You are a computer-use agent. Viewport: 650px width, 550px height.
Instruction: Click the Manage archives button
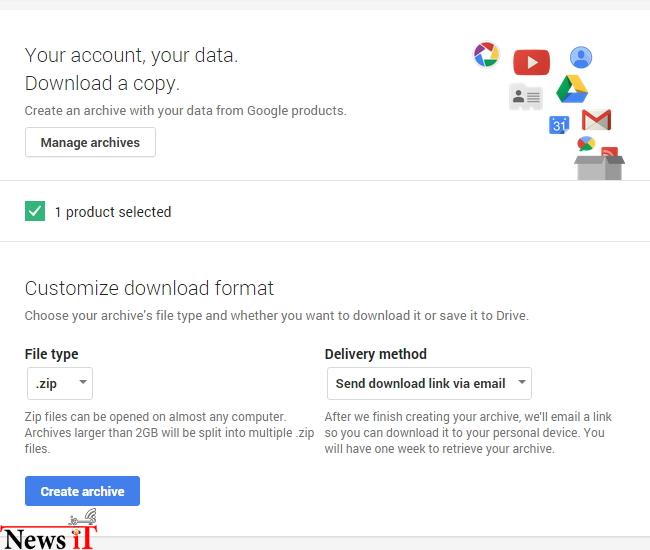point(90,142)
